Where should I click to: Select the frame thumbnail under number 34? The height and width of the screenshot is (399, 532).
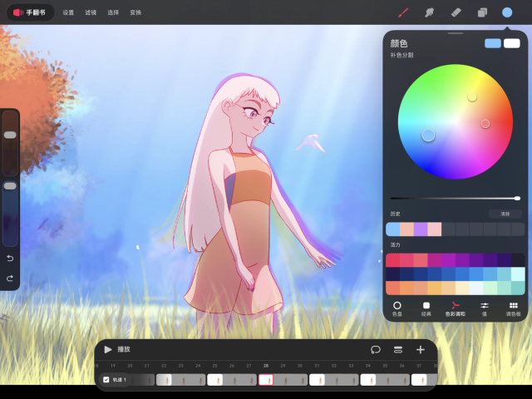[367, 380]
